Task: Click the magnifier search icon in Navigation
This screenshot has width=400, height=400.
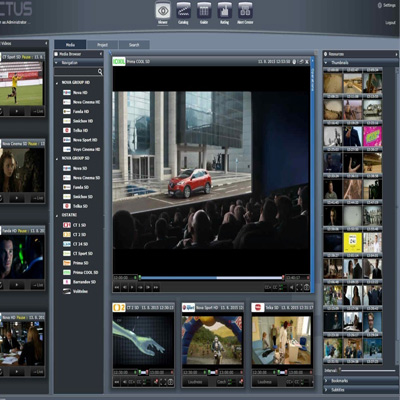Action: (x=100, y=71)
